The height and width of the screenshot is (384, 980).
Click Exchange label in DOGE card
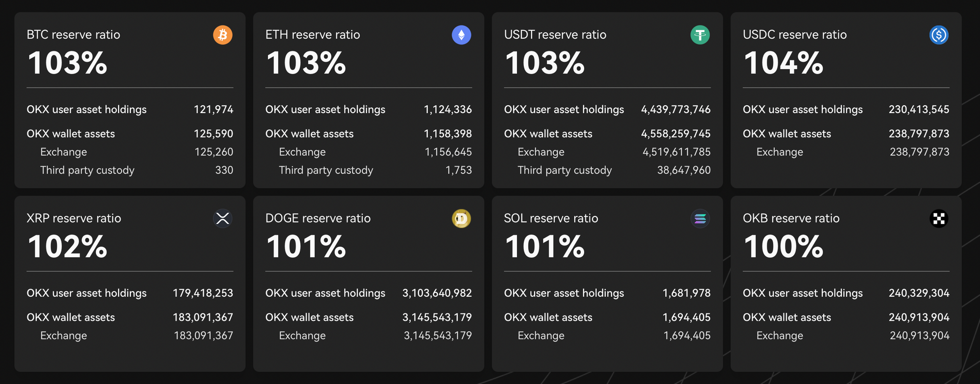302,336
